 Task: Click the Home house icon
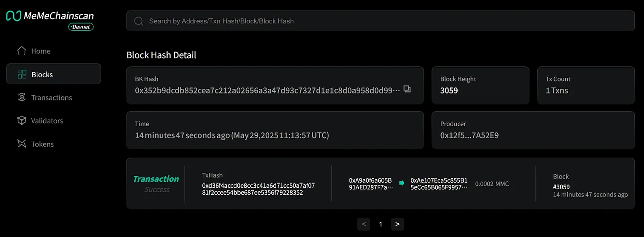tap(22, 51)
